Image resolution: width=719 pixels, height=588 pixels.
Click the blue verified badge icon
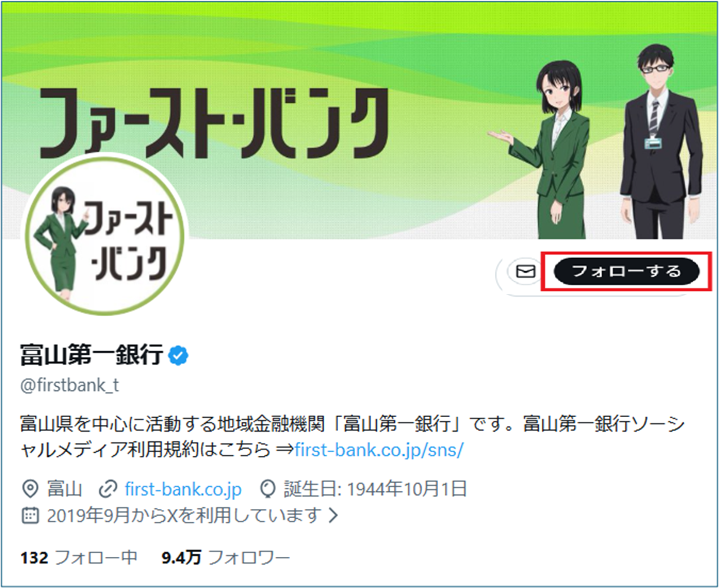(179, 355)
